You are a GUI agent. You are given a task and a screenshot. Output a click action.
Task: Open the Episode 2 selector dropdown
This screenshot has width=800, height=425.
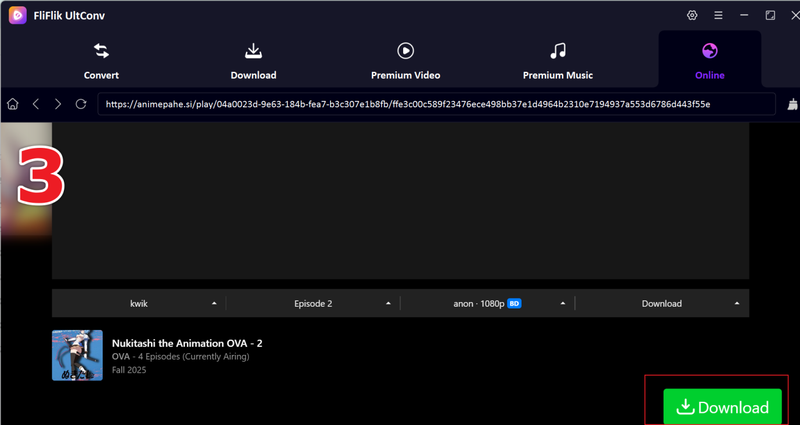(313, 304)
